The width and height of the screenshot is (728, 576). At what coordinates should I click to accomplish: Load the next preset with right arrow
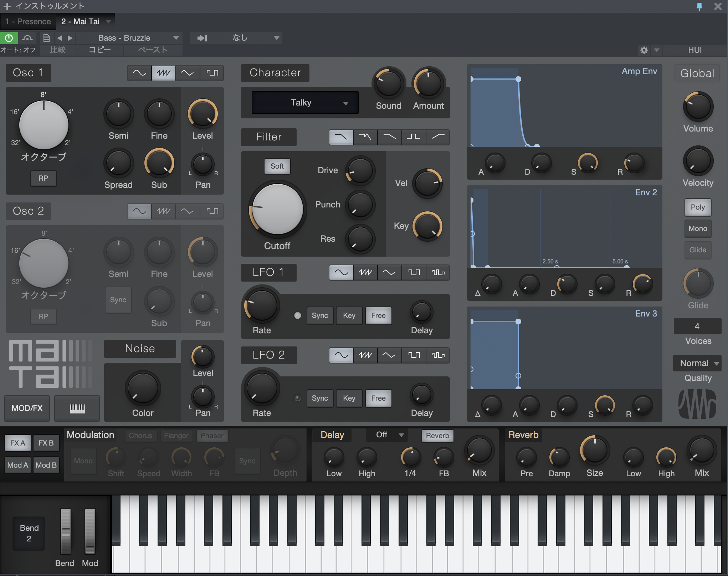tap(70, 38)
